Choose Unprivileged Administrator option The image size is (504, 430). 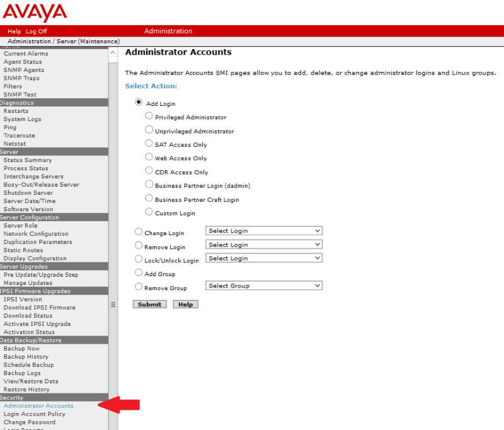click(149, 130)
